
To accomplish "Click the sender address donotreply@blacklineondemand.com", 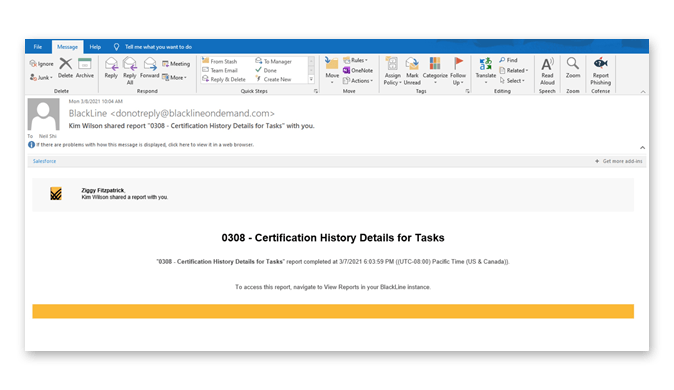I will click(193, 113).
